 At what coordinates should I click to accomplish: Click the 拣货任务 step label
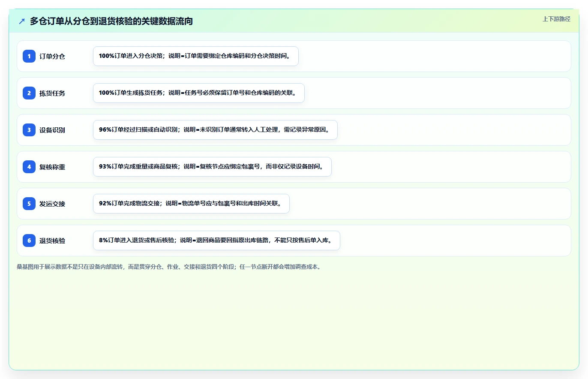[52, 93]
